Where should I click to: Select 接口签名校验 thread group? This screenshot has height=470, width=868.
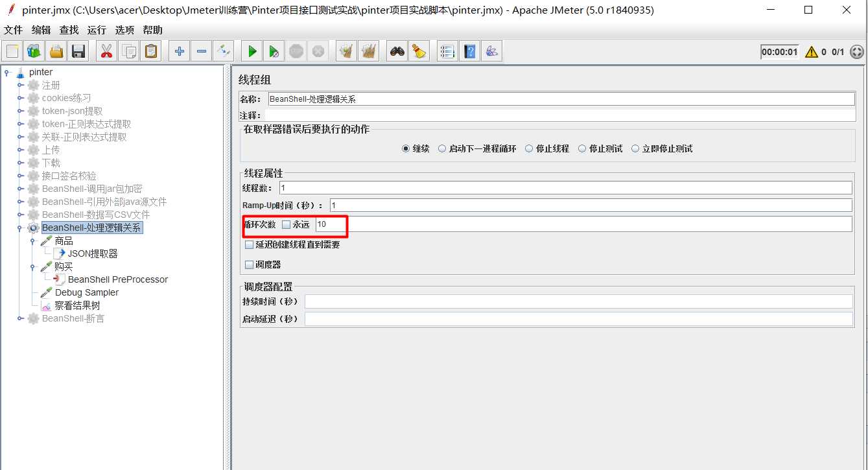tap(69, 176)
